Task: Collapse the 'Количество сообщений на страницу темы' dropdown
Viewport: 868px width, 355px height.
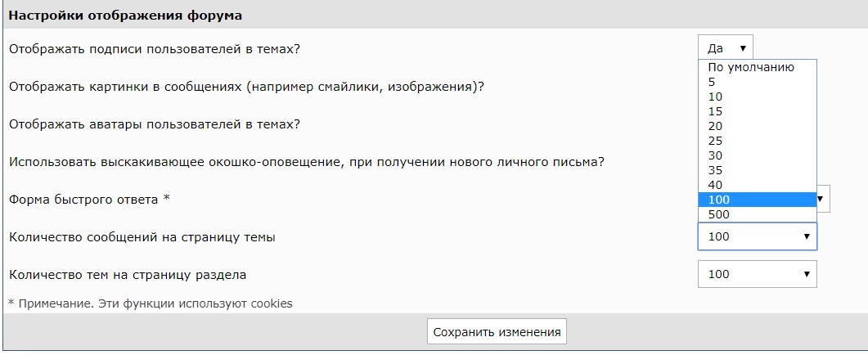Action: pyautogui.click(x=757, y=236)
